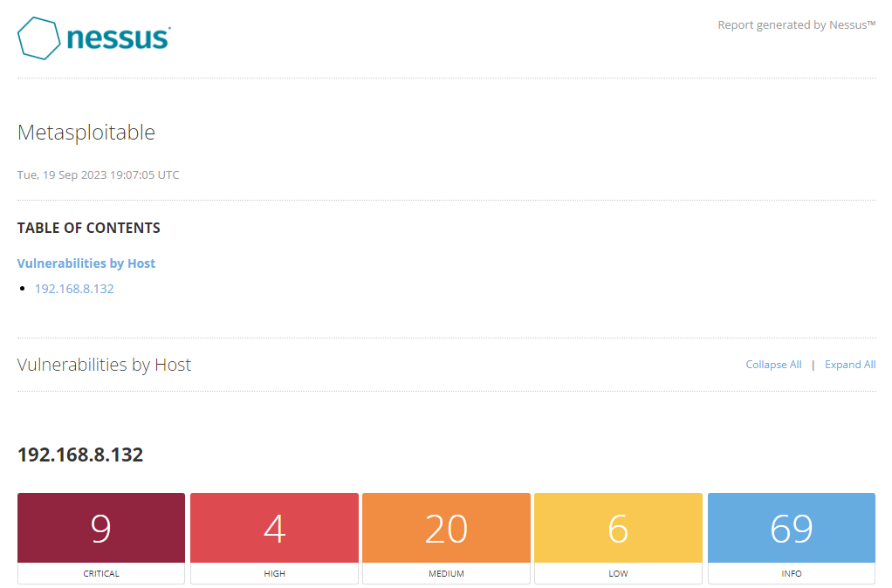Click the LOW severity label
The image size is (892, 588).
tap(618, 574)
